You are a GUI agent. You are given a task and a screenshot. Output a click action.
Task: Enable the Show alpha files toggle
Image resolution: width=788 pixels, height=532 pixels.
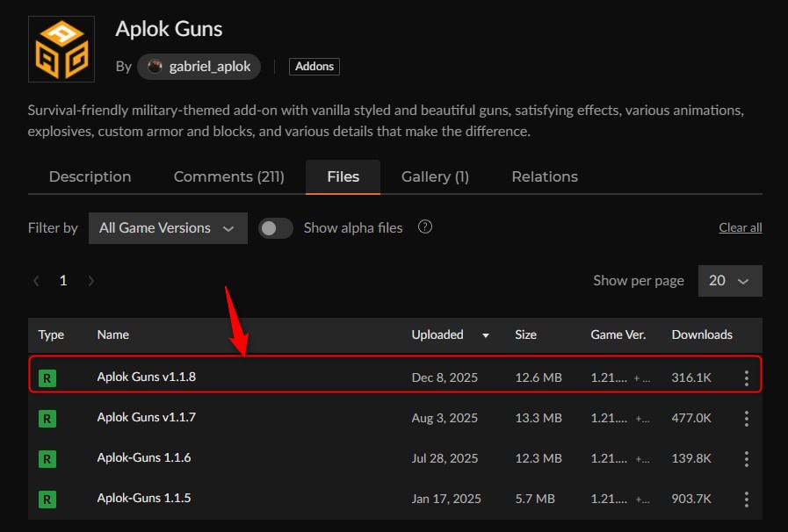coord(276,227)
